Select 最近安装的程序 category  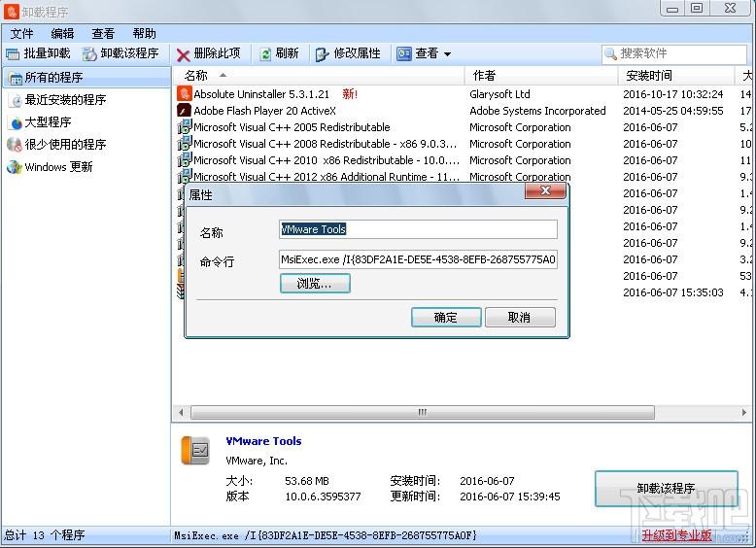[65, 100]
